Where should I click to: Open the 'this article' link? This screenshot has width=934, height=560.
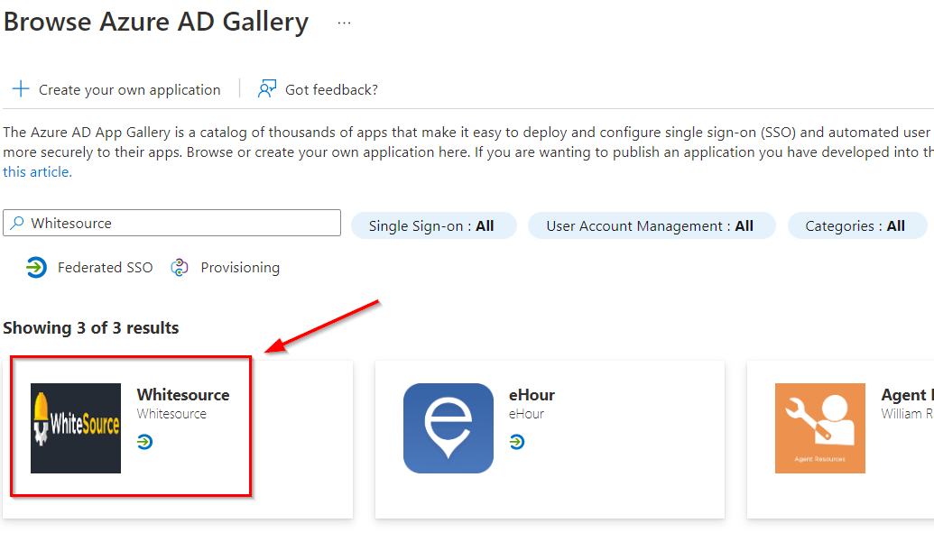tap(37, 171)
